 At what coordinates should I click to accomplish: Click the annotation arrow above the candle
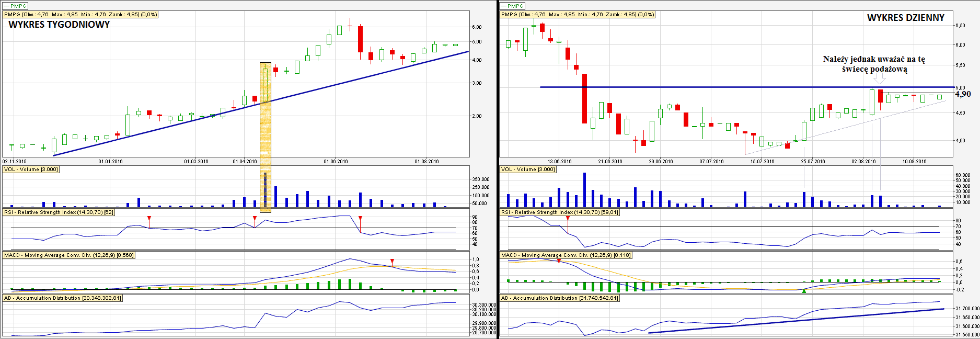click(880, 78)
